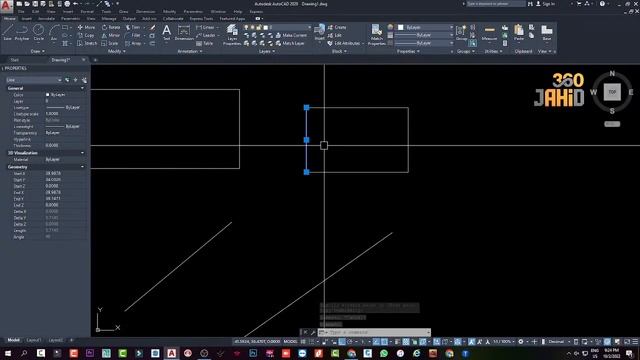Open the object color ByLayer dropdown
Viewport: 640px width, 360px height.
425,27
